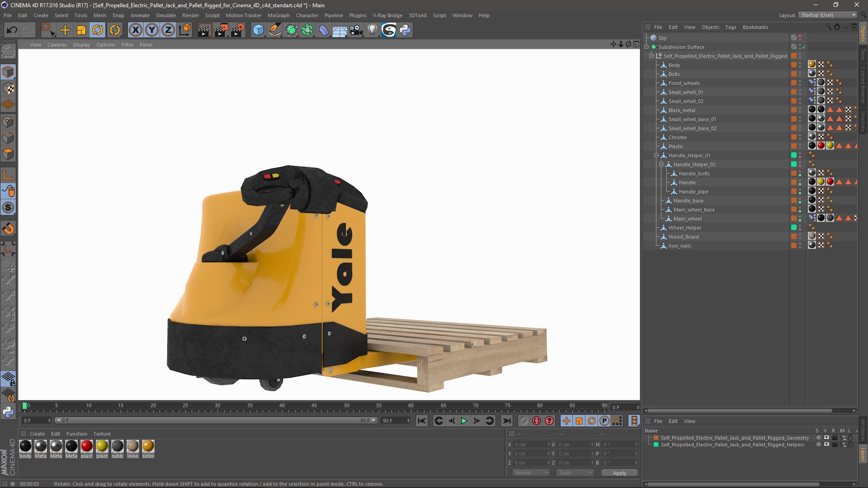Open the World coordinate dropdown

[x=531, y=473]
